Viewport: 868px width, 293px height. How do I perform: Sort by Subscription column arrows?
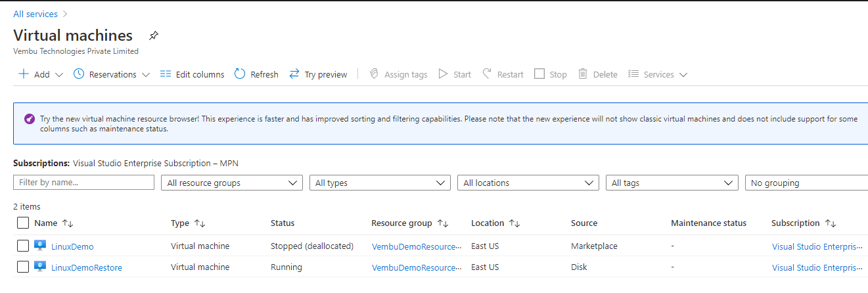831,223
